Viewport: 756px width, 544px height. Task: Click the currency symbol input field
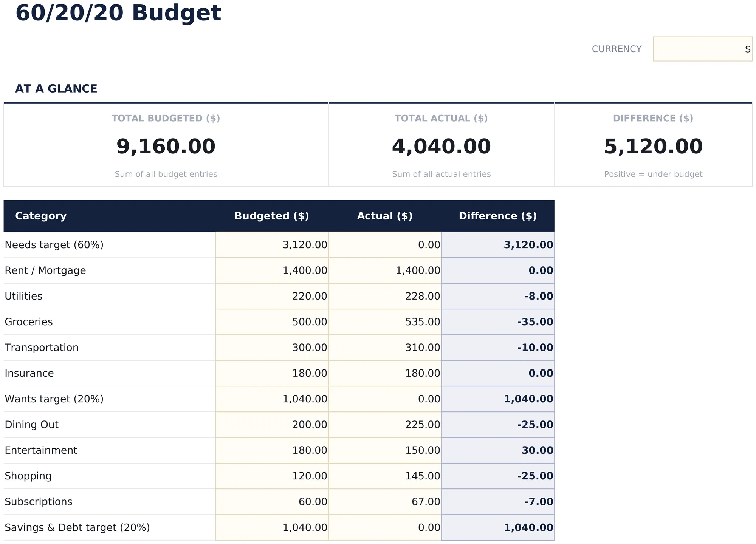pyautogui.click(x=703, y=49)
